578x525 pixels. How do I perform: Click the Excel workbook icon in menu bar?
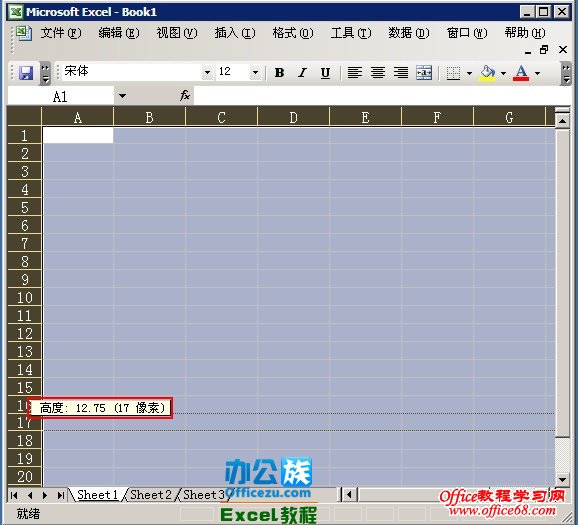coord(24,33)
